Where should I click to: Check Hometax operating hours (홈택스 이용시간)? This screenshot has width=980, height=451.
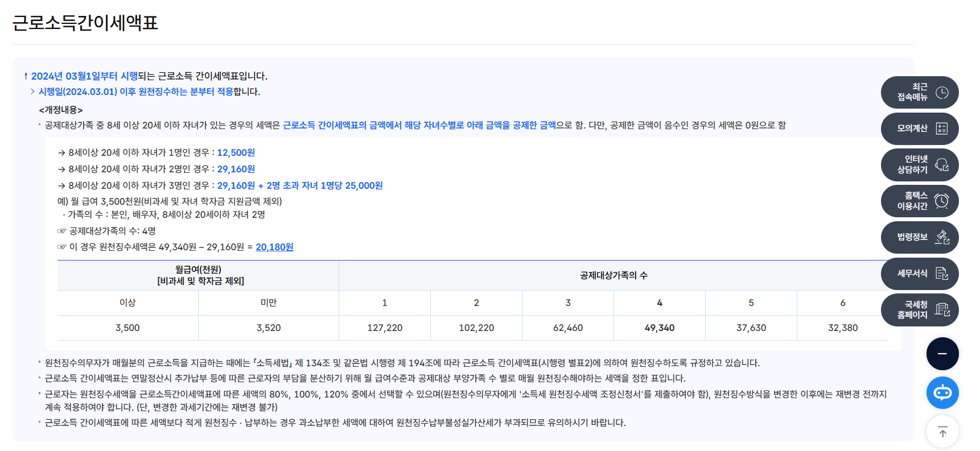[x=920, y=201]
